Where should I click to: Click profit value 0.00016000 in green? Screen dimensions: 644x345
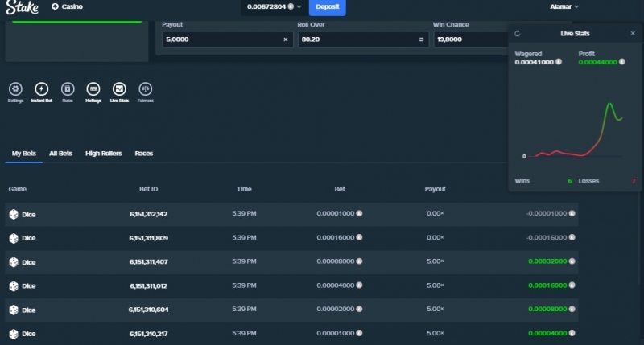coord(547,285)
